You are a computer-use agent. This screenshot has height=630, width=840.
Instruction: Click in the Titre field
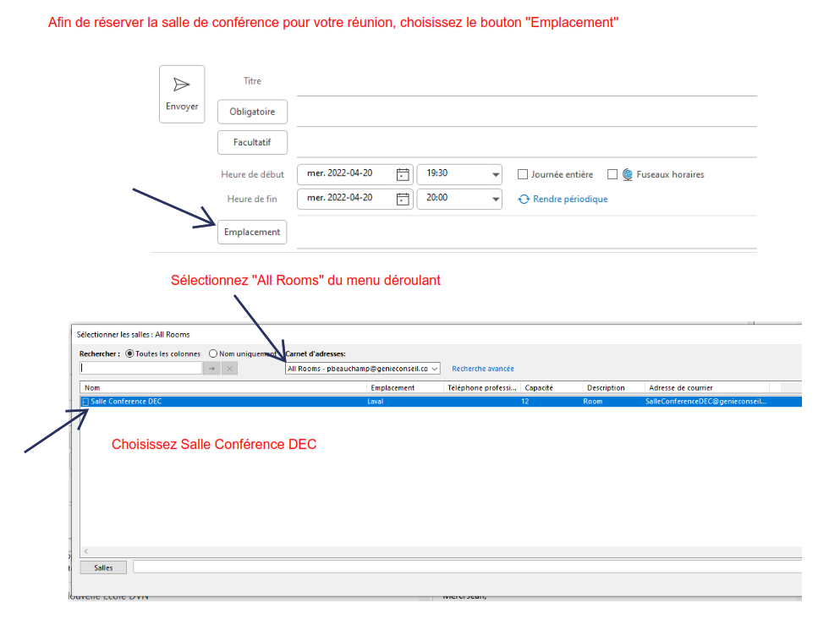click(527, 85)
